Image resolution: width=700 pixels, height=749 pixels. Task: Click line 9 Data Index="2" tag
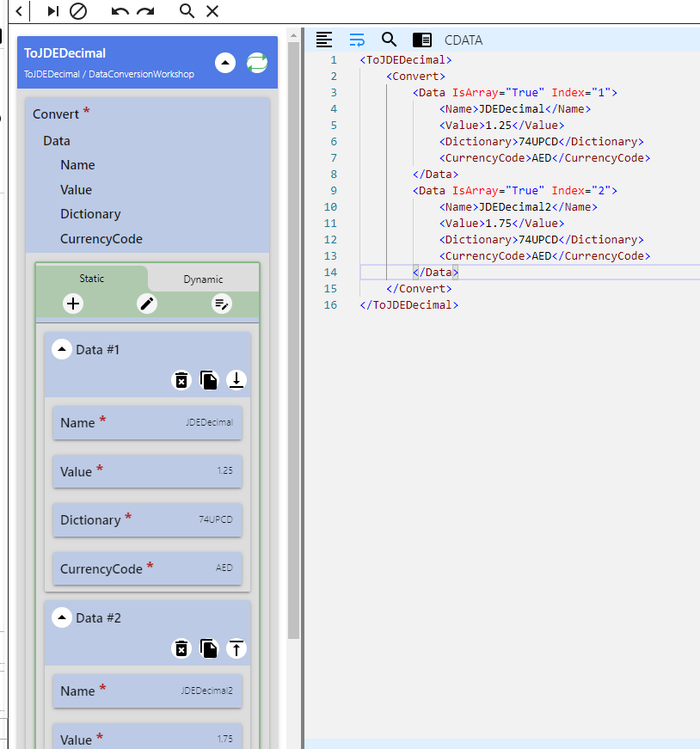515,191
